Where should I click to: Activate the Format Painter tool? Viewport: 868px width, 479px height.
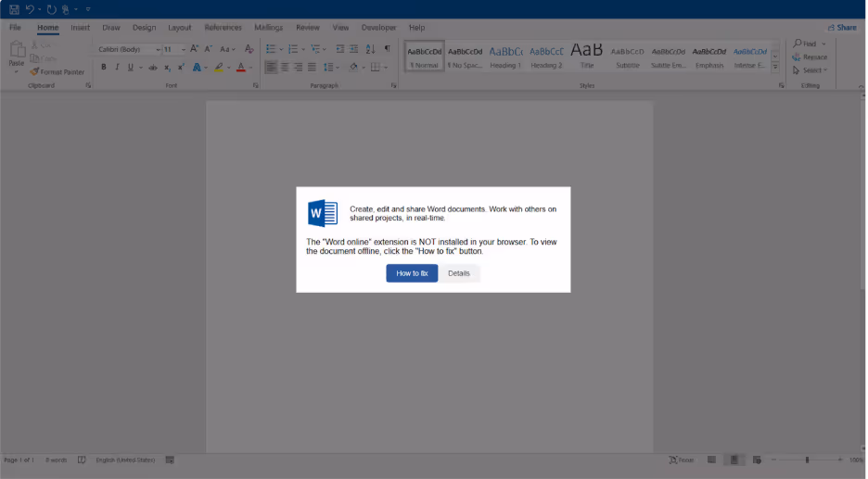pyautogui.click(x=57, y=72)
